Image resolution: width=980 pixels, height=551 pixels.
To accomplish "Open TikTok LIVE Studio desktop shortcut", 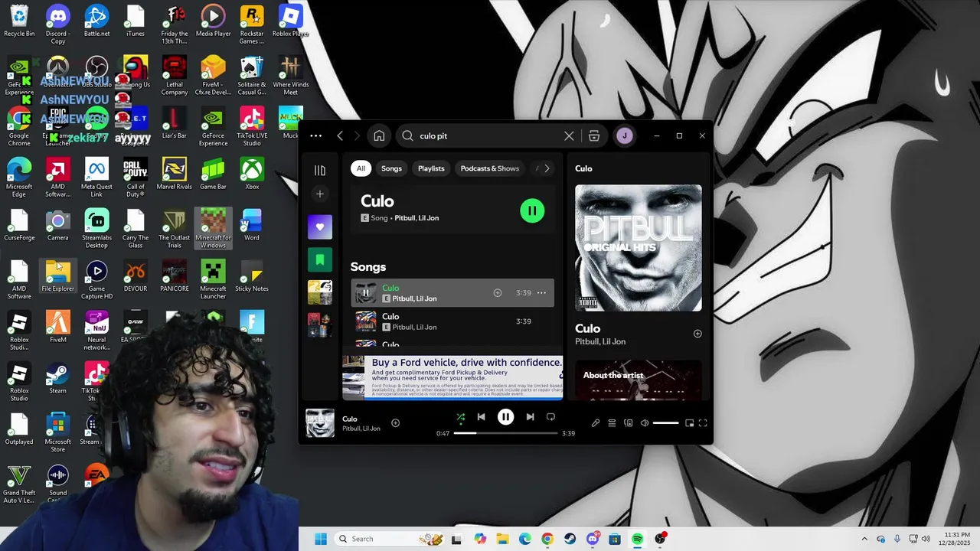I will [x=252, y=126].
